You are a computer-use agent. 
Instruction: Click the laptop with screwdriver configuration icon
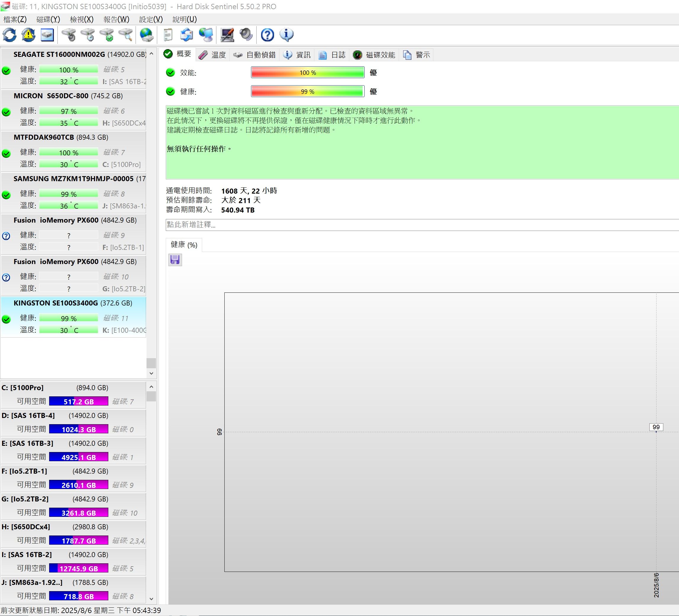(x=227, y=35)
